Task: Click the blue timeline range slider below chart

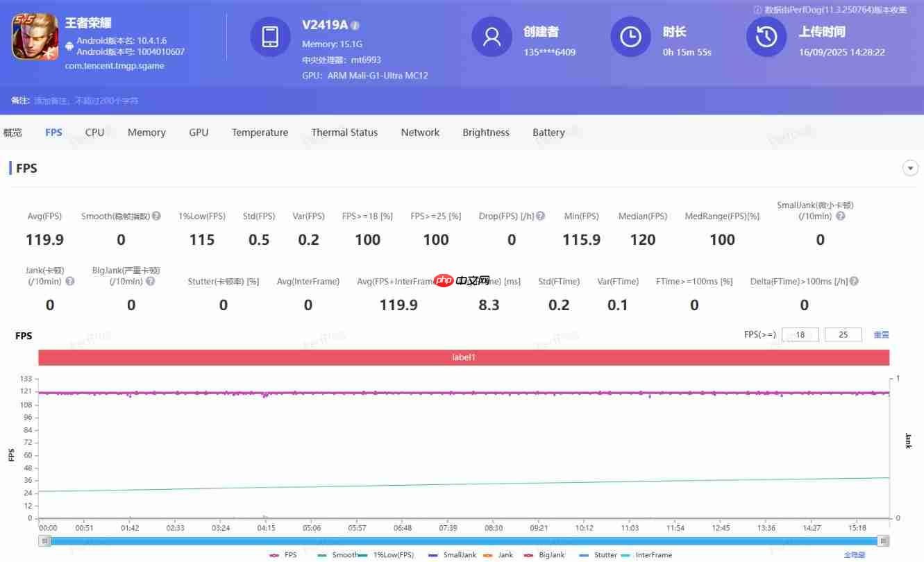Action: (463, 540)
